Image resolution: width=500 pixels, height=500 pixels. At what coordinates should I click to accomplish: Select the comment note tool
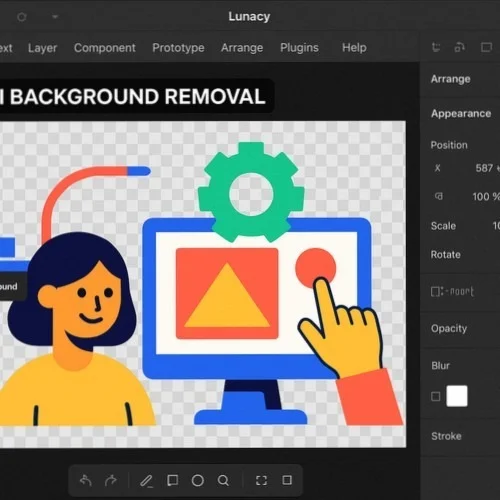click(x=172, y=480)
